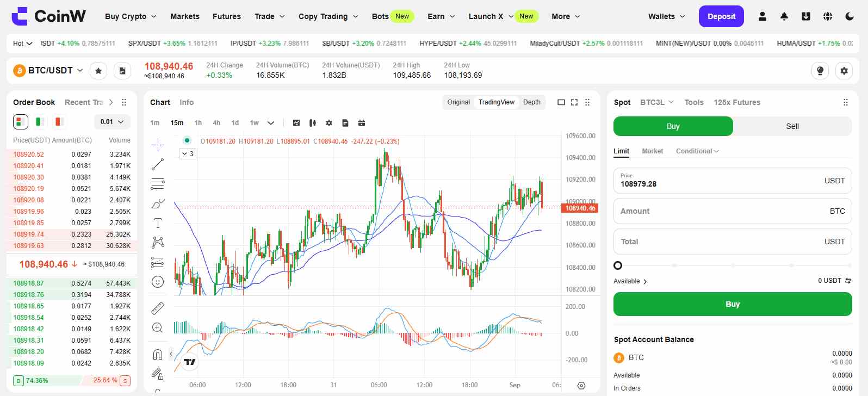
Task: Open the 0.01 price precision dropdown
Action: [112, 122]
